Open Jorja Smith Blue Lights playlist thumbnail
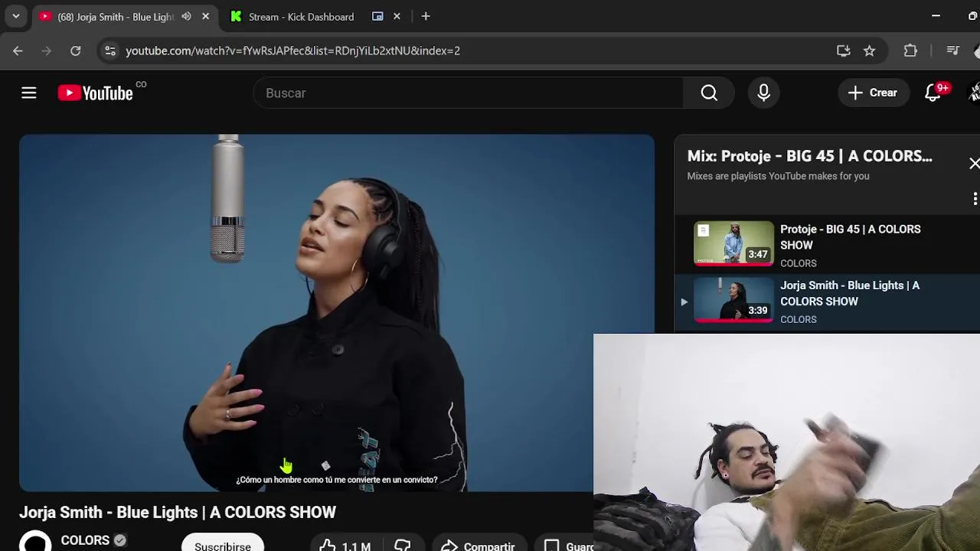 click(x=733, y=299)
